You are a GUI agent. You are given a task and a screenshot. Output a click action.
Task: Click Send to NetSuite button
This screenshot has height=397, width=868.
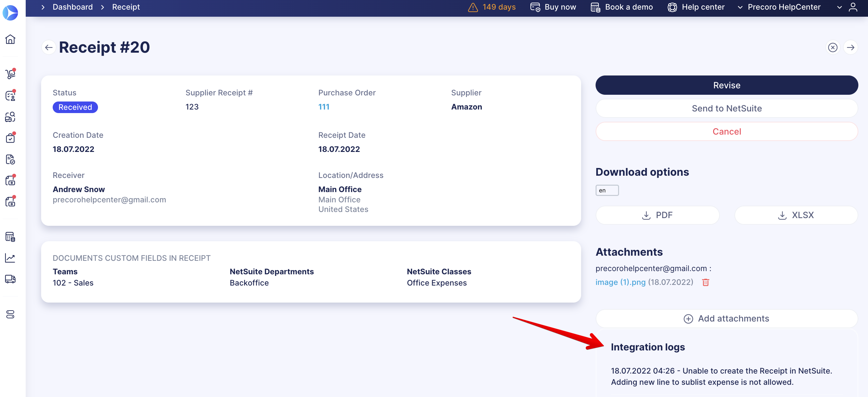click(x=726, y=109)
